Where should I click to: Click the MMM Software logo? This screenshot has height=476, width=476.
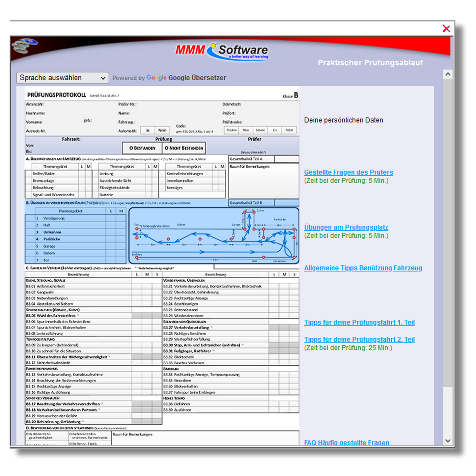(x=222, y=51)
